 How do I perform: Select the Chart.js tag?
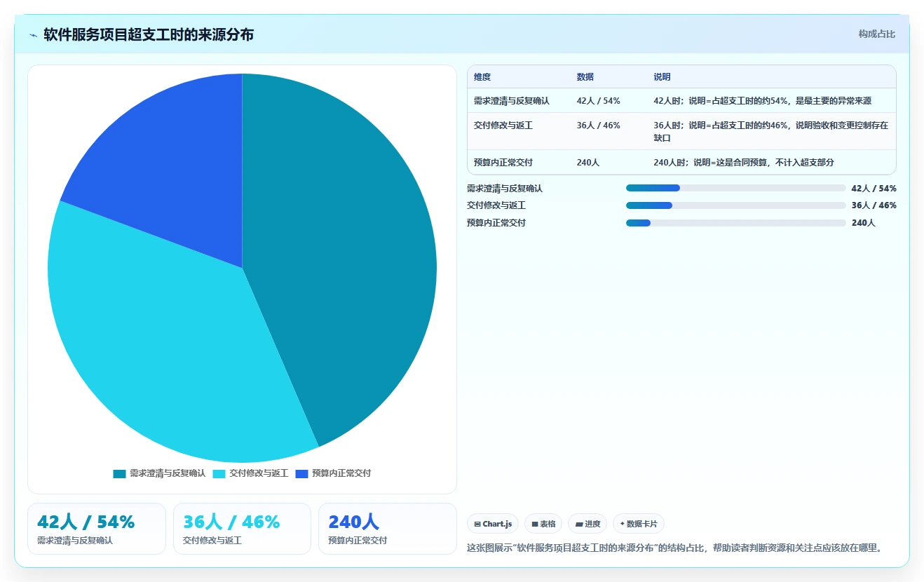coord(493,524)
